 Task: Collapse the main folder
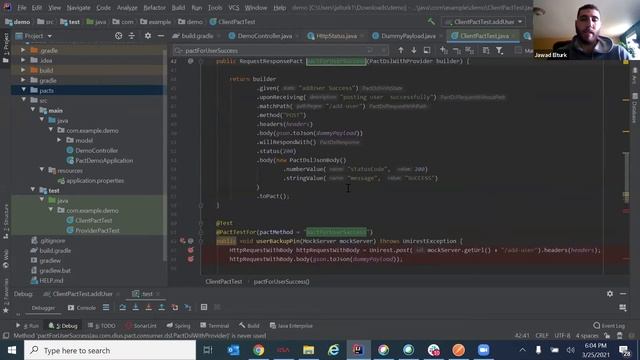33,110
